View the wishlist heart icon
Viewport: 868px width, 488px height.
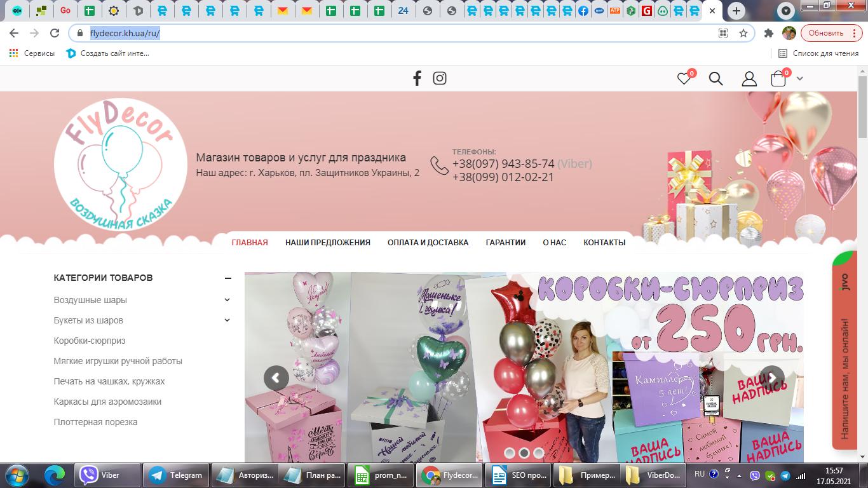pyautogui.click(x=684, y=79)
